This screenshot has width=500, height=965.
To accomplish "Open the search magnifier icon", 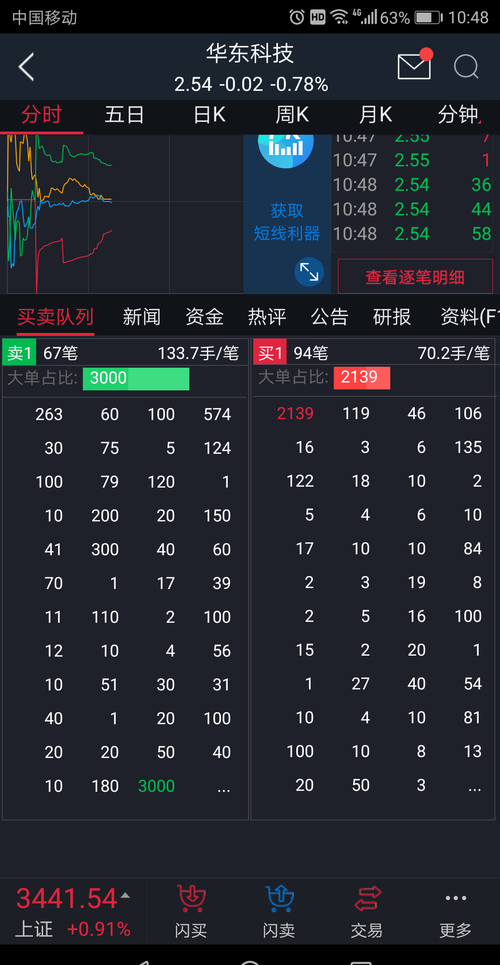I will click(x=466, y=67).
